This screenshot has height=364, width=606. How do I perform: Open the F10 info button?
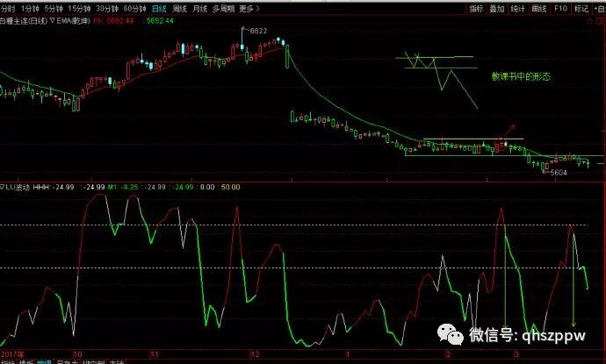[x=560, y=9]
